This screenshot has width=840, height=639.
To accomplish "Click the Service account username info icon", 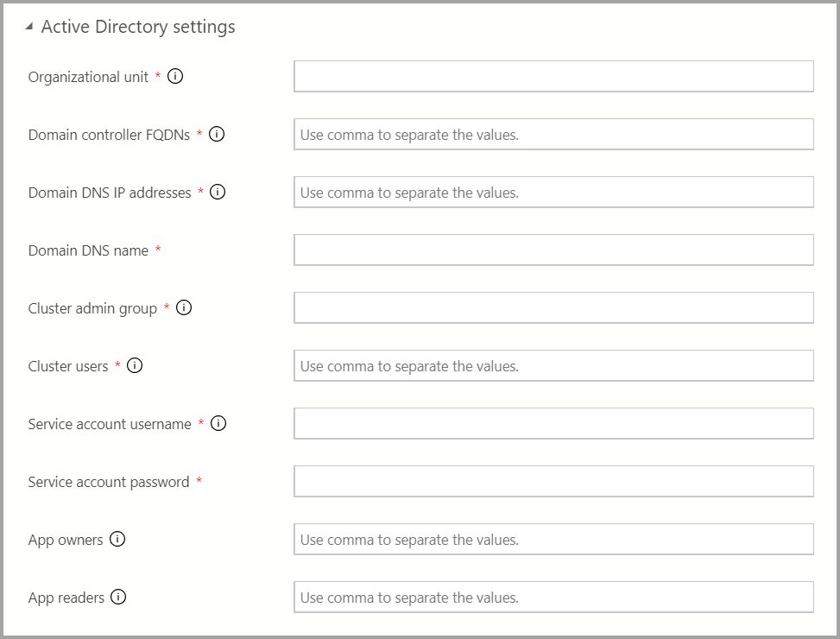I will (218, 423).
